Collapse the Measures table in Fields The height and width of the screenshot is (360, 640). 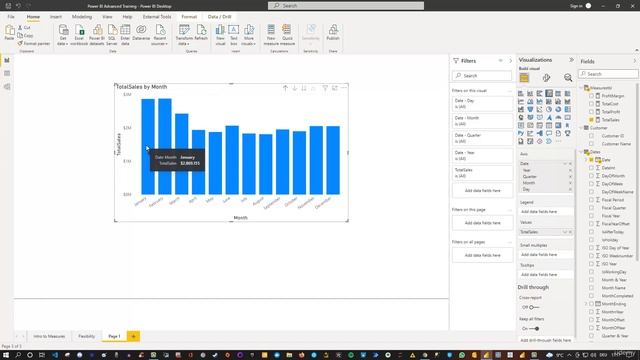582,88
